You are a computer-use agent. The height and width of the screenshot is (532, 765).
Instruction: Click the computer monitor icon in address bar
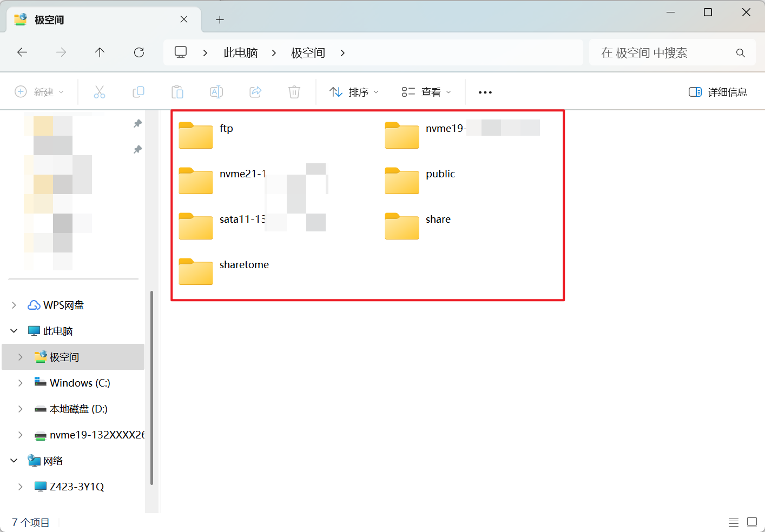tap(181, 52)
